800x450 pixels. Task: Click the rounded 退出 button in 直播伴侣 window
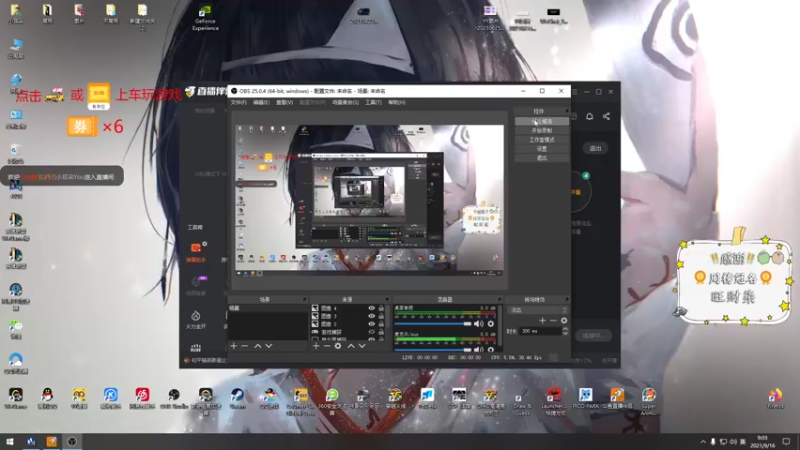tap(595, 148)
